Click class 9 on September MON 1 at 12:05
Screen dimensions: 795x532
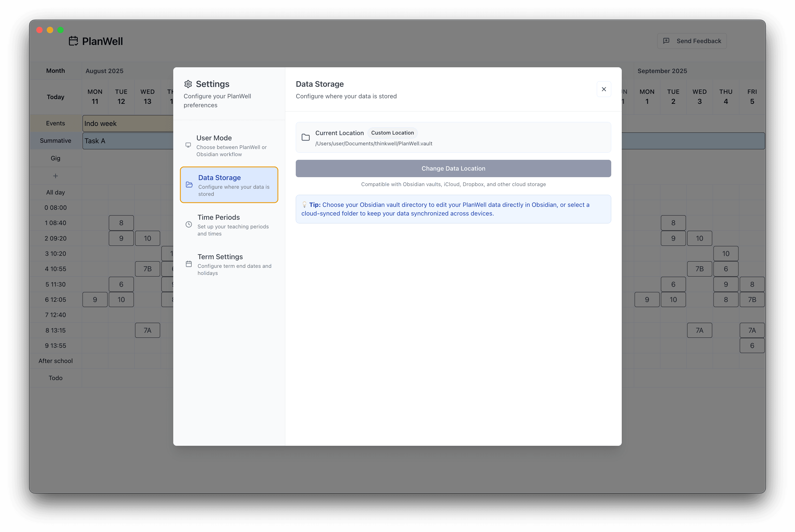pyautogui.click(x=647, y=300)
